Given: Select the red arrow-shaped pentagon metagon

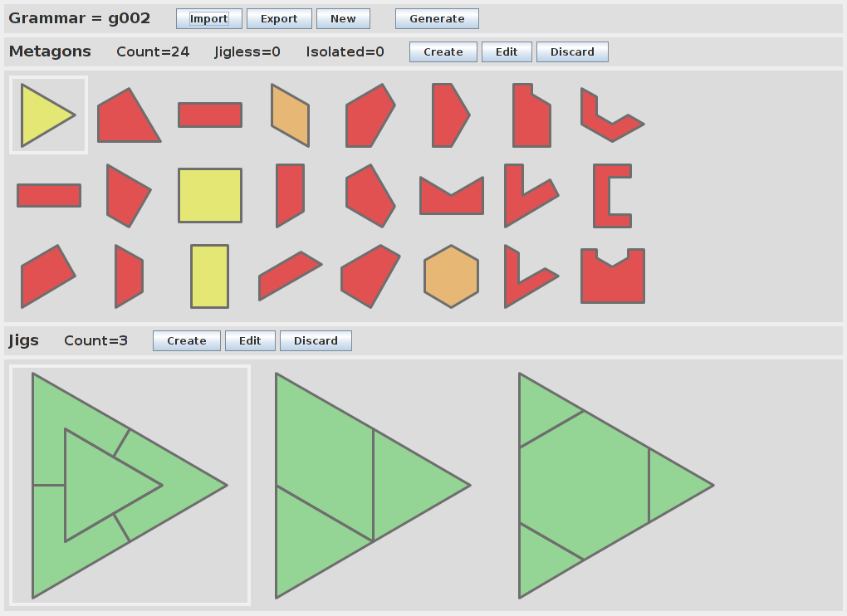Looking at the screenshot, I should (449, 115).
